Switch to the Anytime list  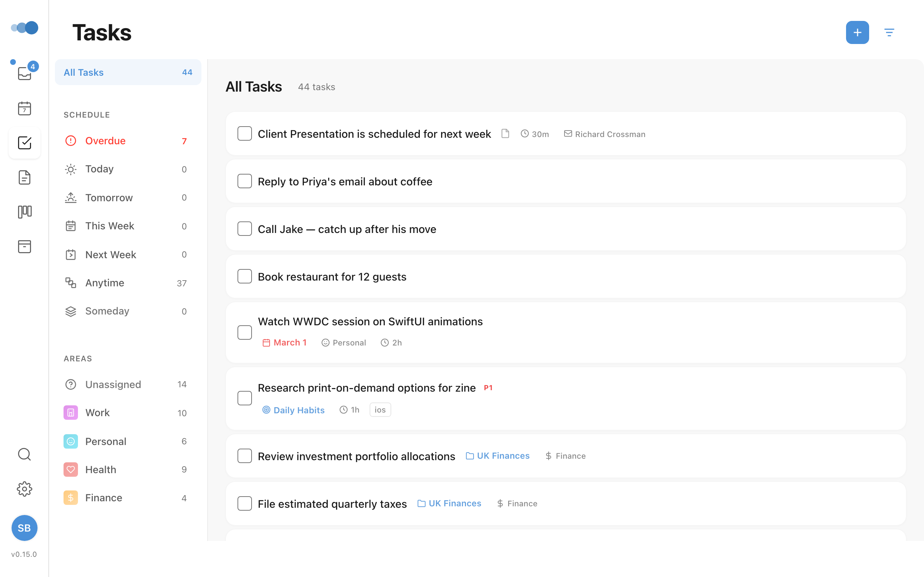(x=104, y=283)
